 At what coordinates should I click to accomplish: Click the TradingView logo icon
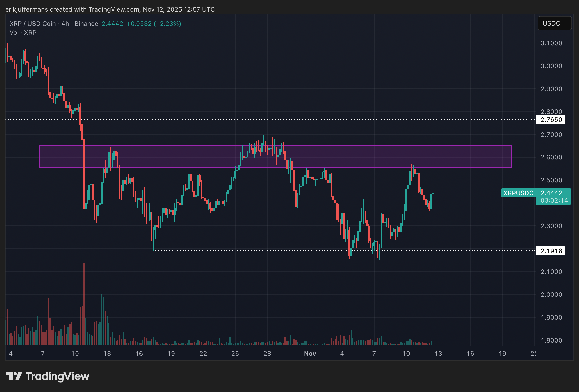[14, 376]
